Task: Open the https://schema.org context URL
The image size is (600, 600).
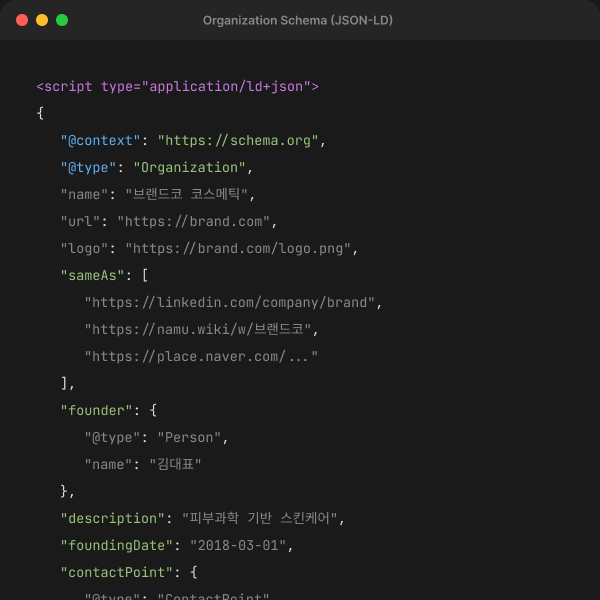Action: [x=241, y=140]
